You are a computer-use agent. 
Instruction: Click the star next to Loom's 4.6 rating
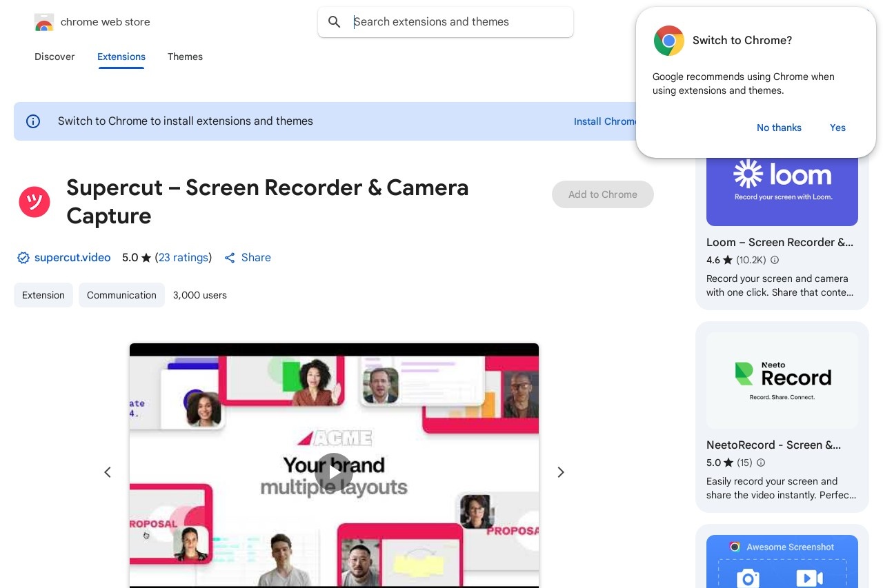click(728, 260)
